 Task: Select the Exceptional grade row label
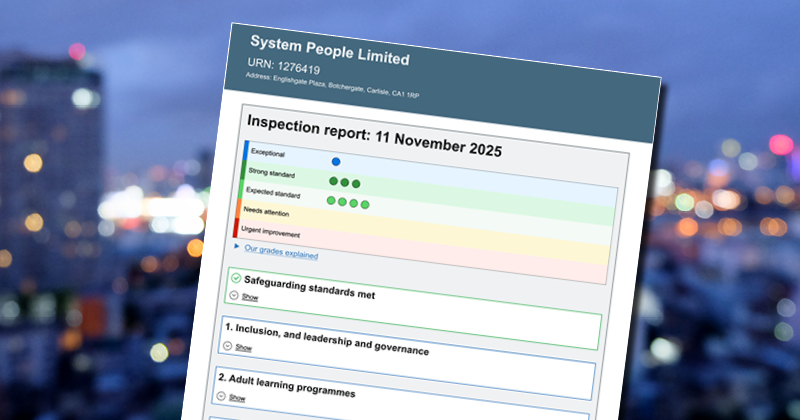point(267,154)
